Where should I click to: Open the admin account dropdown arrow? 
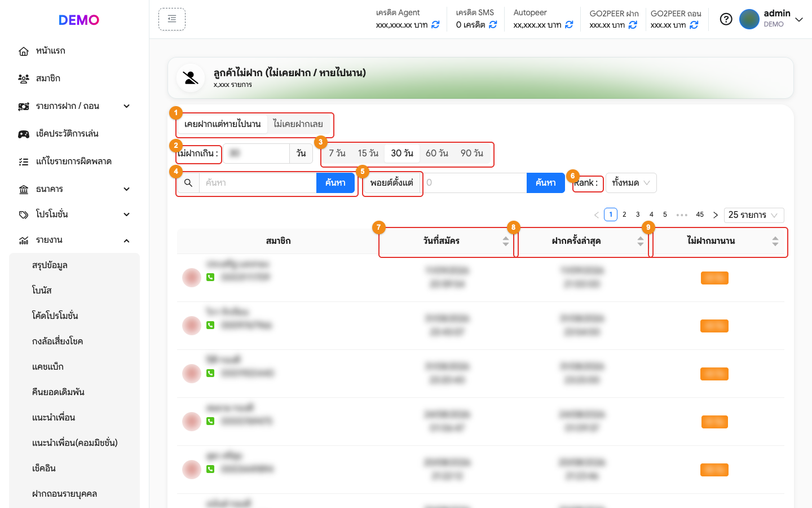[799, 19]
